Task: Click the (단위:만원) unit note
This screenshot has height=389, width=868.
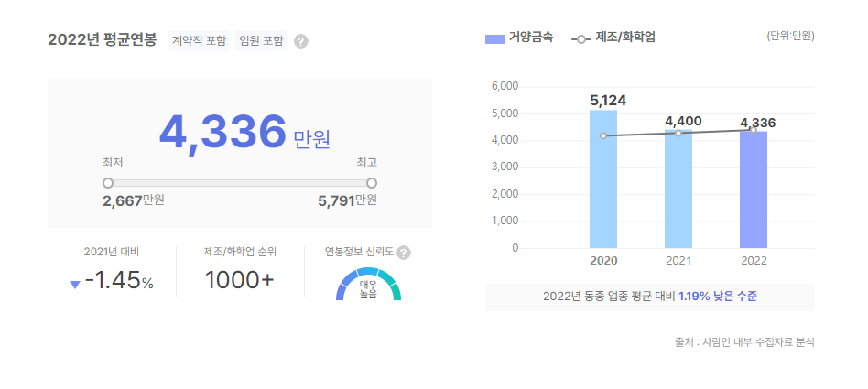Action: [790, 37]
